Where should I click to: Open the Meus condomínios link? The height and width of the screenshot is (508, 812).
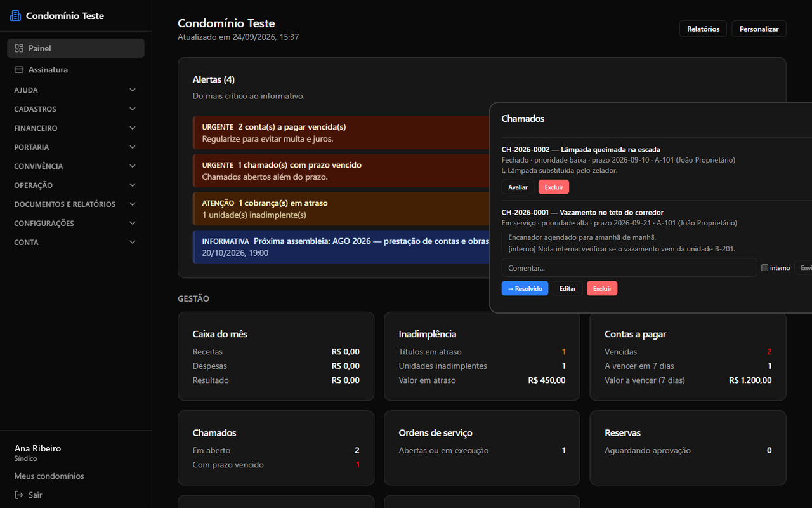click(x=49, y=476)
